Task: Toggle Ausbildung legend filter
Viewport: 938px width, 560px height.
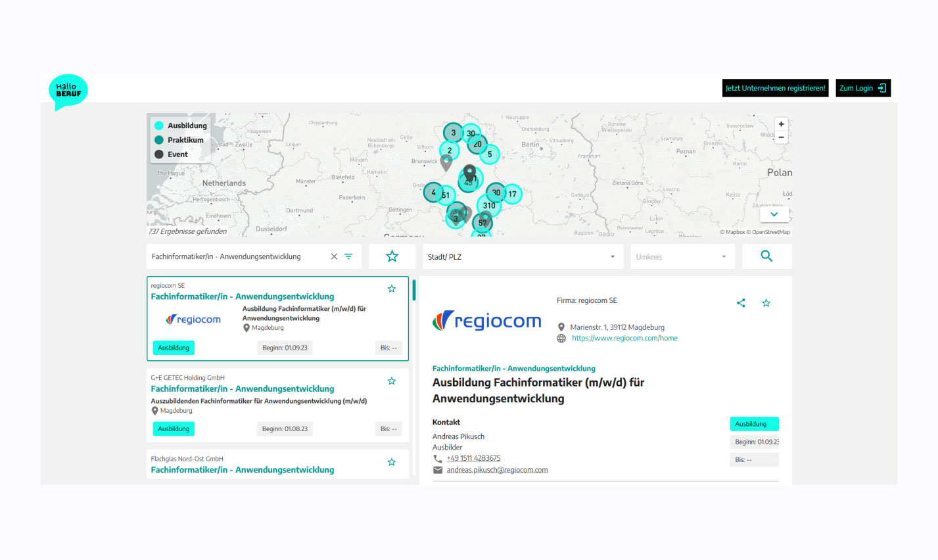Action: pyautogui.click(x=181, y=126)
